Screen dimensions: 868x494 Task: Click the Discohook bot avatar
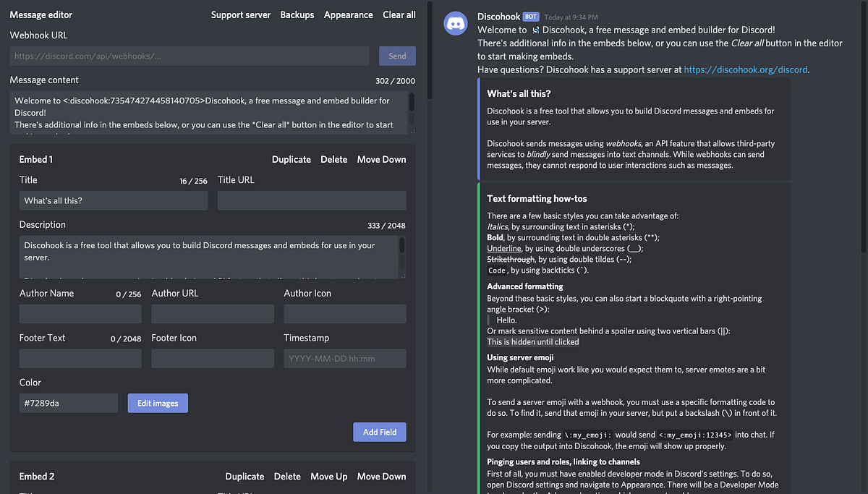pyautogui.click(x=456, y=23)
